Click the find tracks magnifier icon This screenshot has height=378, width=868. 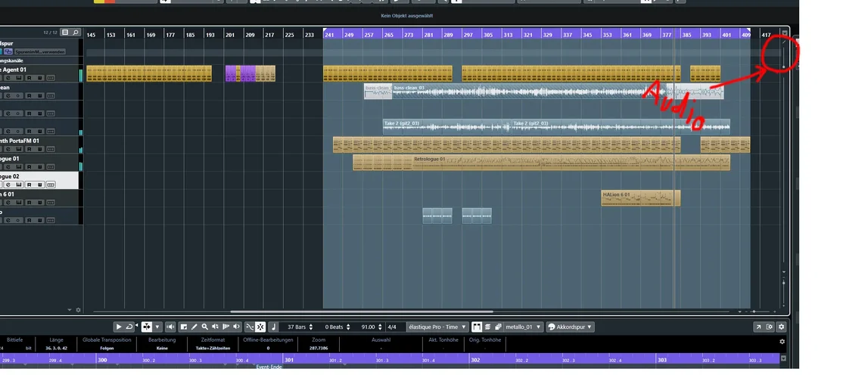pyautogui.click(x=75, y=33)
